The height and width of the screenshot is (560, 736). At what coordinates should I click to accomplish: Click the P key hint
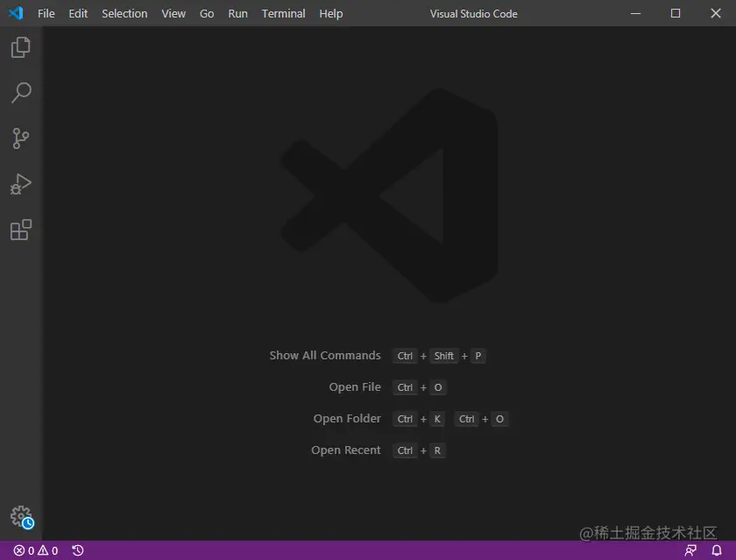[478, 356]
